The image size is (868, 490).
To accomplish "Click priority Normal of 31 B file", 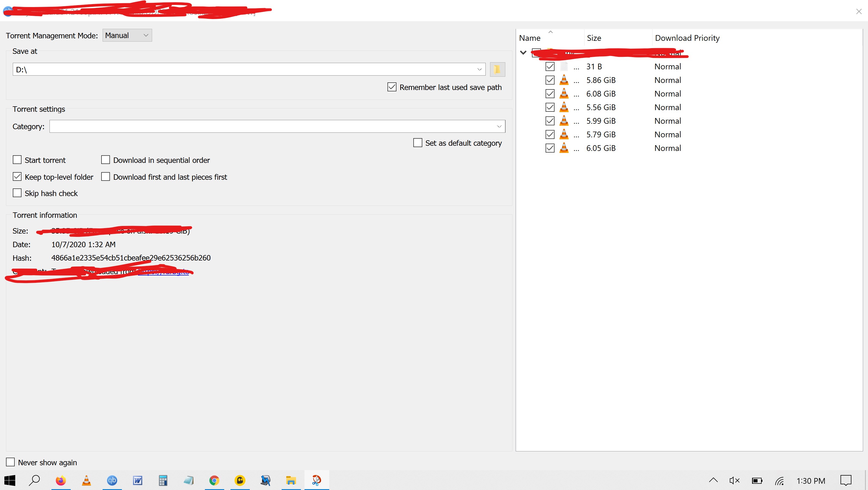I will tap(667, 66).
